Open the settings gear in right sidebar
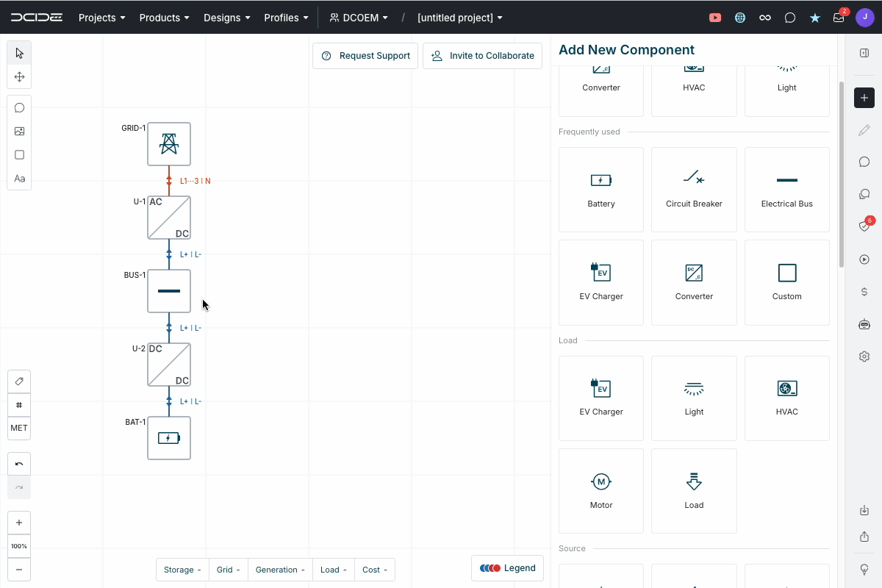882x588 pixels. pyautogui.click(x=864, y=356)
